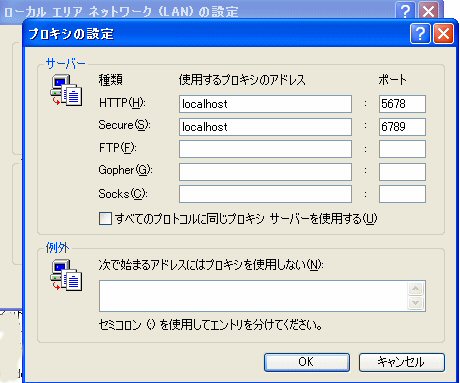460x383 pixels.
Task: Click the プロキシの設定 title bar text
Action: (x=71, y=34)
